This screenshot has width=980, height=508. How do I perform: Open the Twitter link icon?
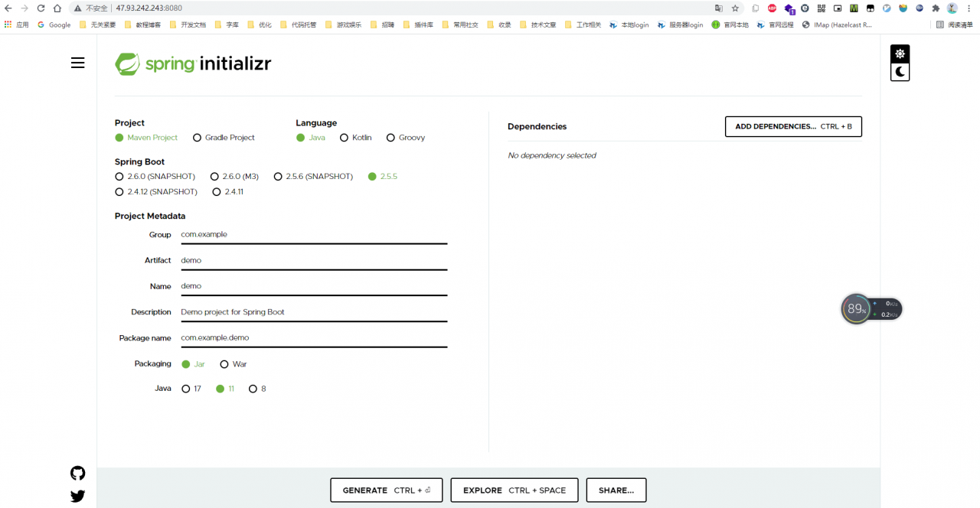point(77,496)
